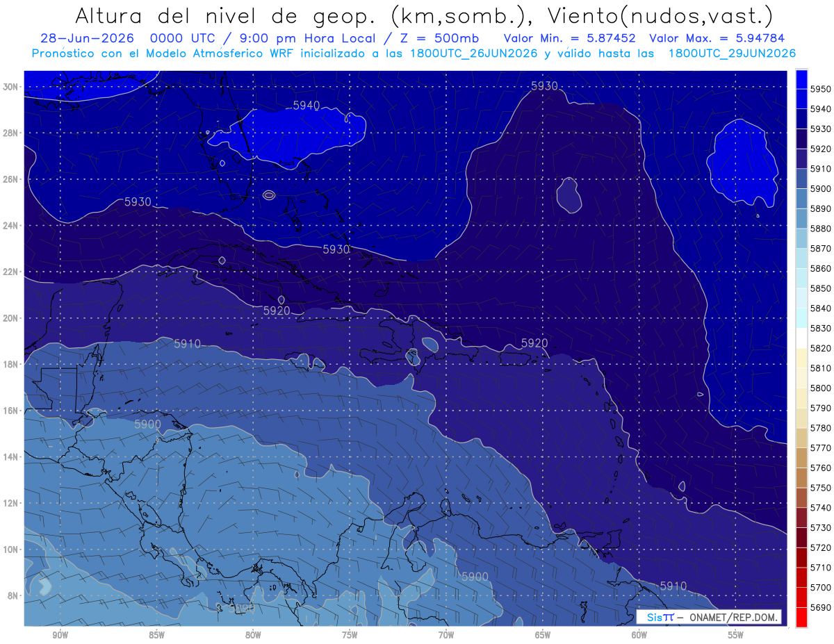Pick the red swatch at the colorbar bottom
The width and height of the screenshot is (834, 644).
tap(801, 617)
